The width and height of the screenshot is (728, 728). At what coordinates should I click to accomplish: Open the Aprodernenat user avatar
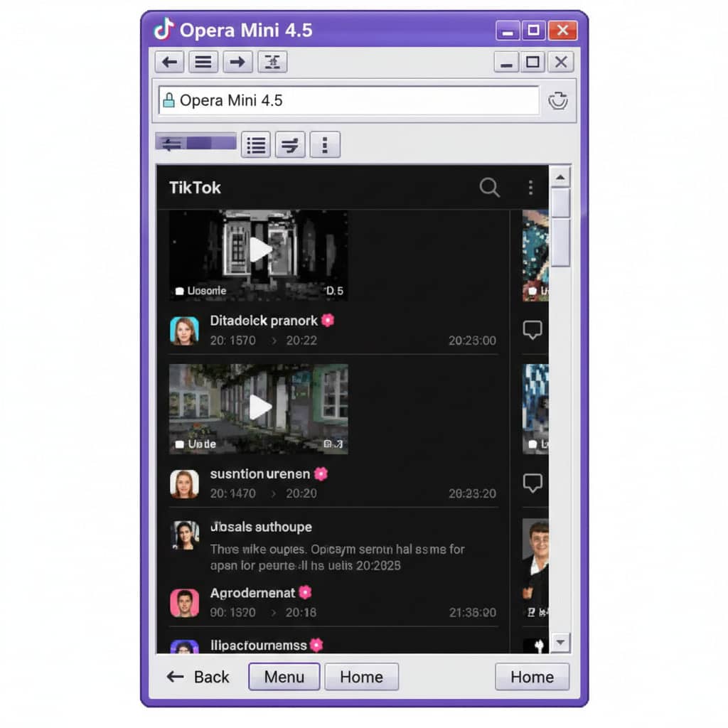click(184, 602)
